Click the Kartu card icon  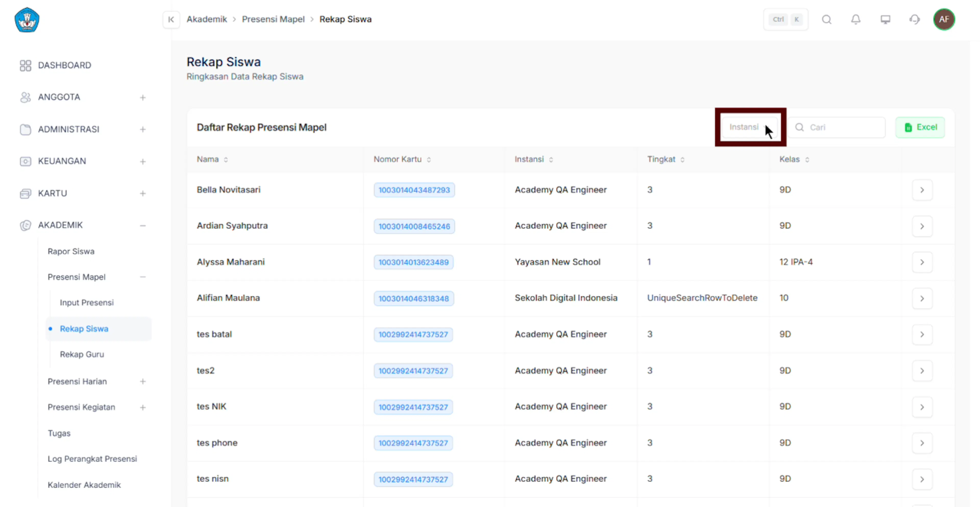coord(26,193)
